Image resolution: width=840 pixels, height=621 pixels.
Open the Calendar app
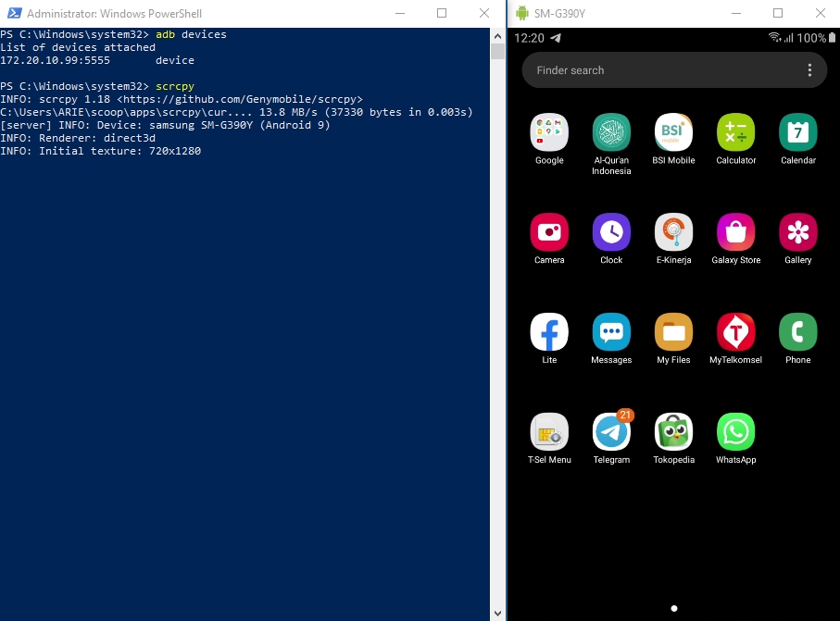[797, 132]
